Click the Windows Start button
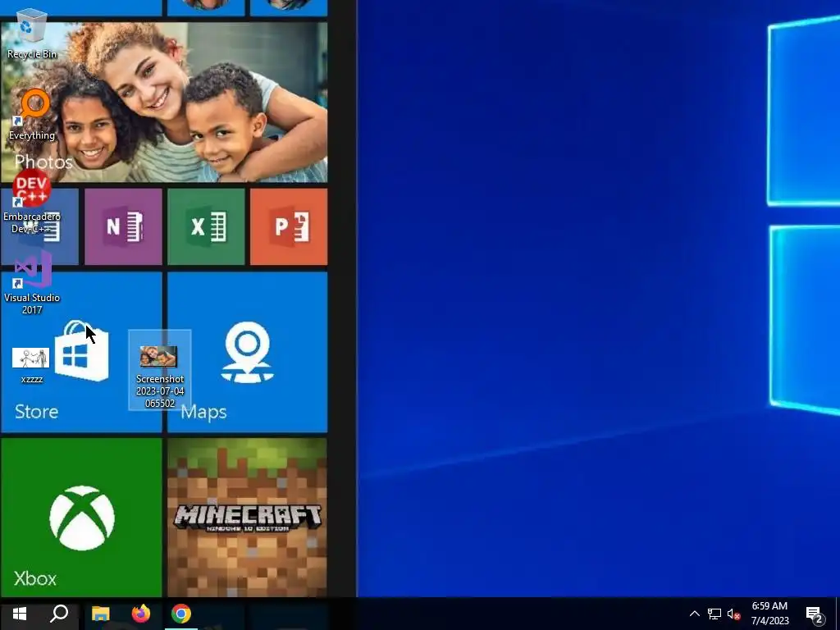The height and width of the screenshot is (630, 840). pos(20,614)
